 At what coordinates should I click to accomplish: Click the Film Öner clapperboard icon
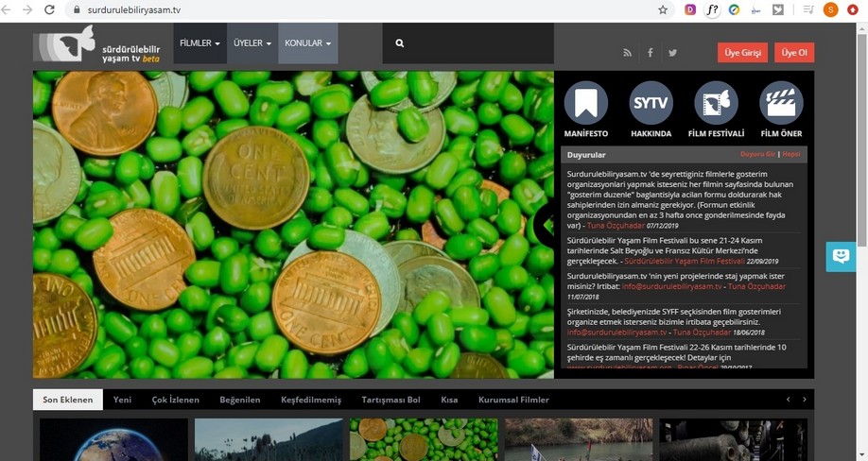point(781,103)
